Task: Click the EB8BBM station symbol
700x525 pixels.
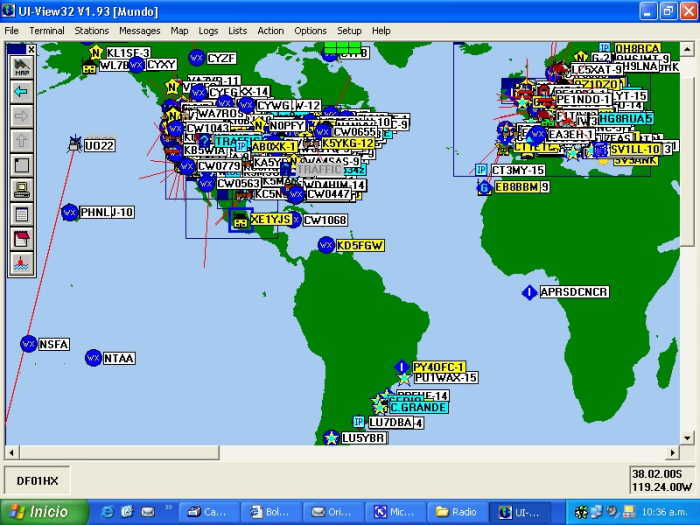Action: [x=484, y=188]
